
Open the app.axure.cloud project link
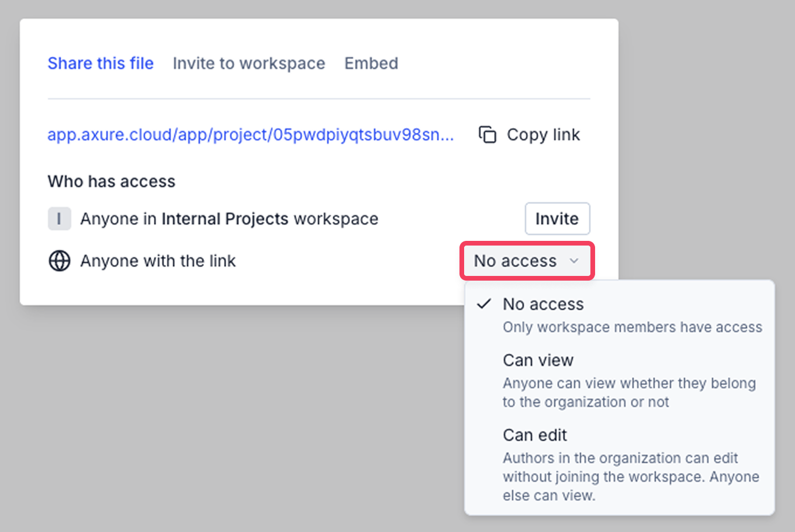[x=250, y=134]
